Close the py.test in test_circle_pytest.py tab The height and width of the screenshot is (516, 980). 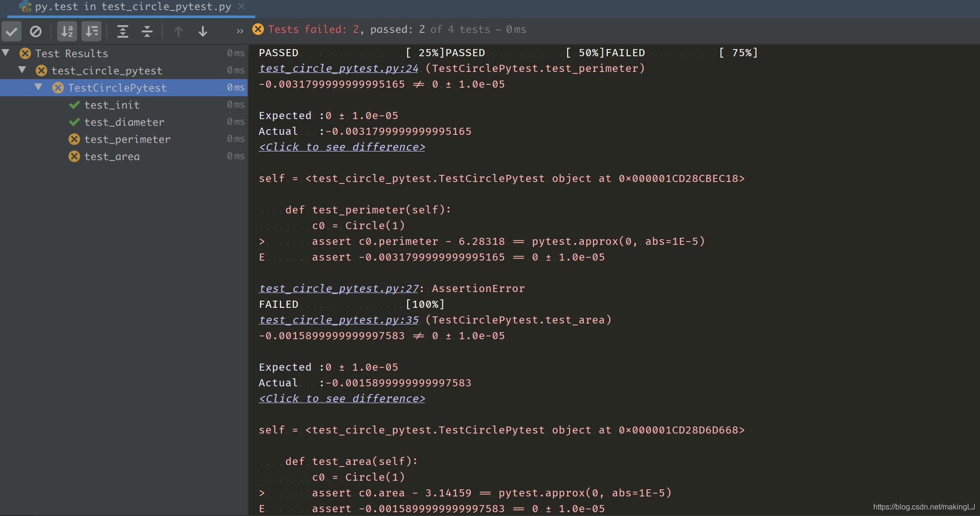coord(241,6)
